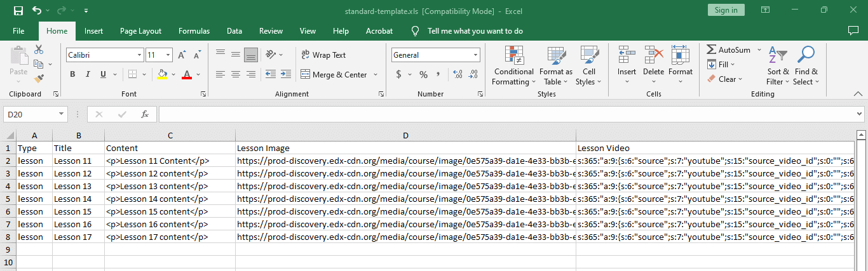This screenshot has height=271, width=868.
Task: Select cell with Lesson 14 title
Action: [78, 199]
